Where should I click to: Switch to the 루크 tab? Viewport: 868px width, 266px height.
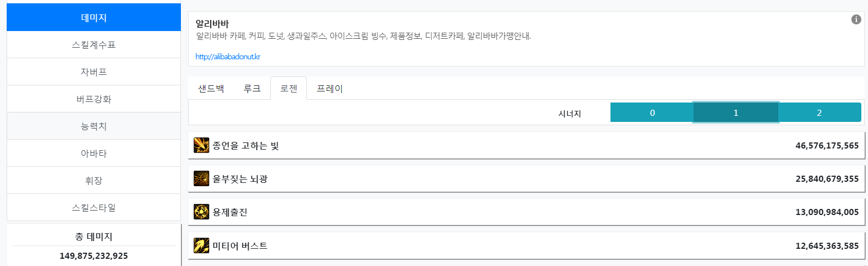(x=252, y=89)
